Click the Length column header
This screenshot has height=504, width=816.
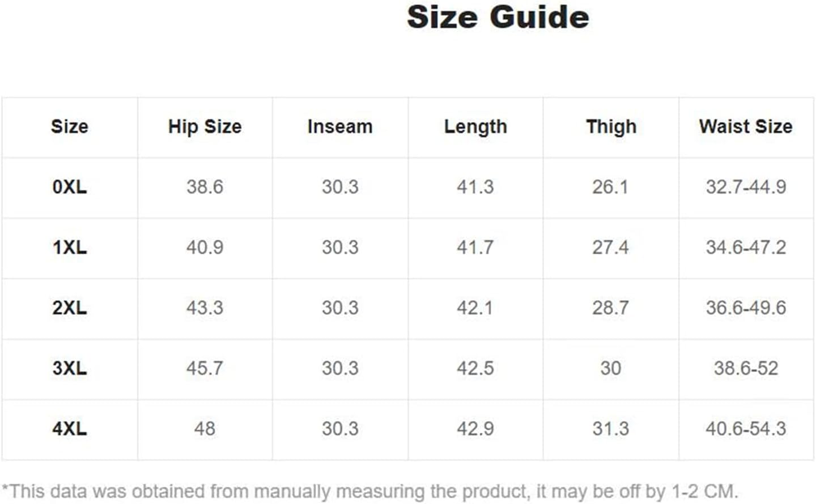coord(475,127)
